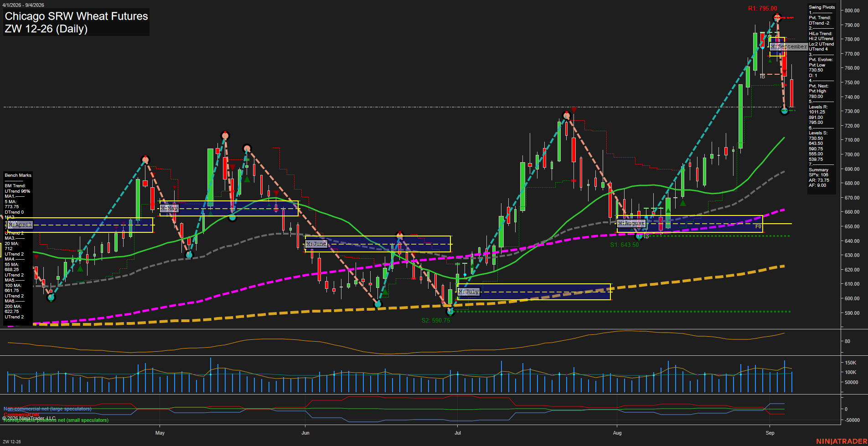Click the "Pvt. Evolve:" label

click(x=821, y=60)
